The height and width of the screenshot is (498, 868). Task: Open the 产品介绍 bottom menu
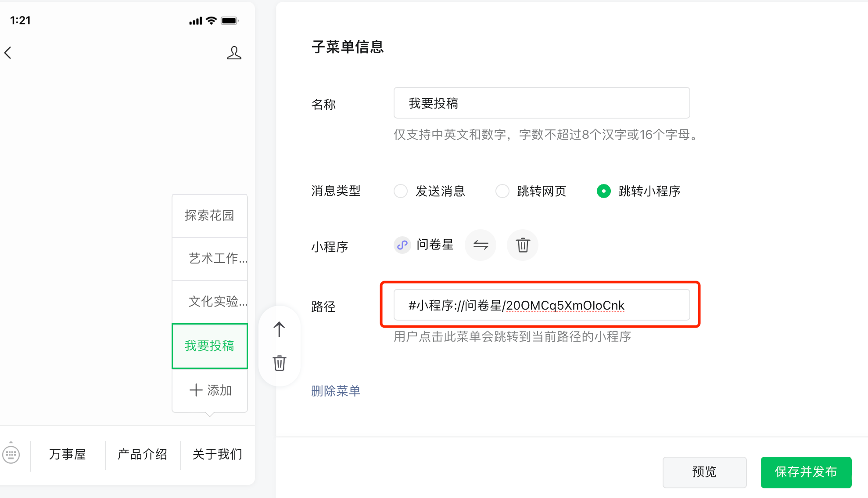tap(143, 454)
